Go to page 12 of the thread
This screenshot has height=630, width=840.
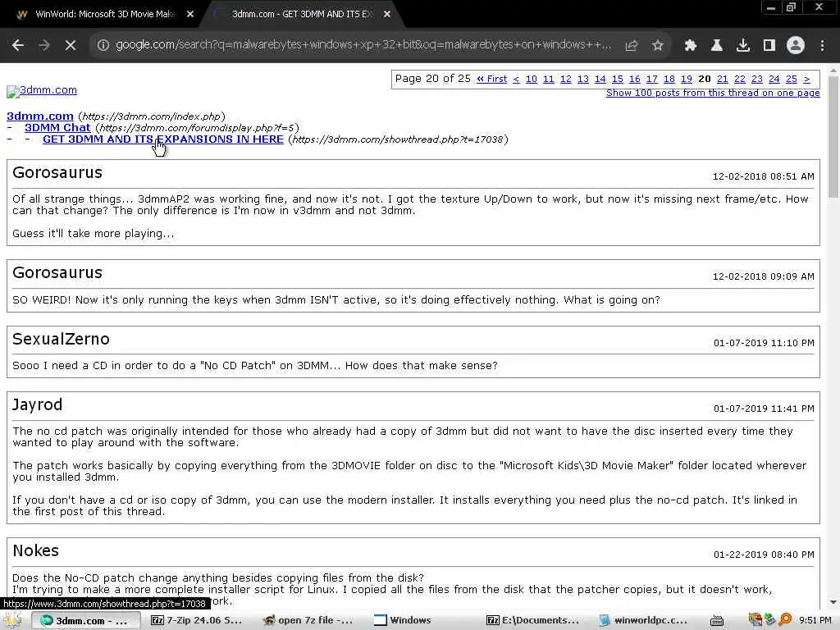click(x=566, y=80)
